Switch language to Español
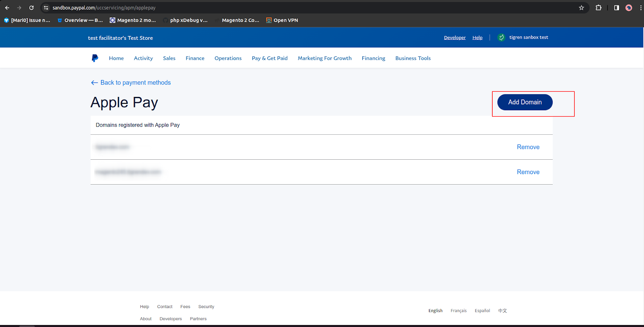This screenshot has height=327, width=644. [482, 311]
